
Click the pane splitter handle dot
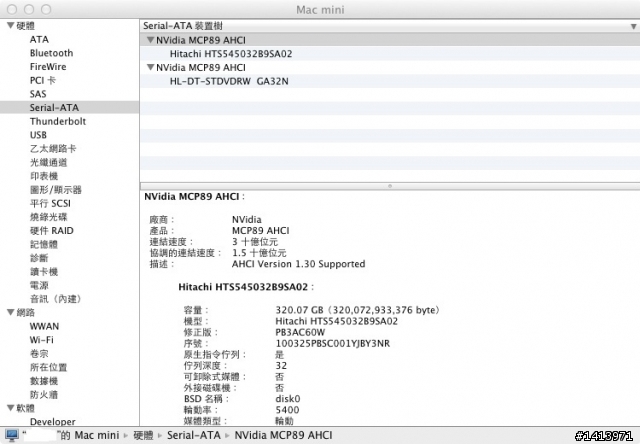(x=390, y=186)
